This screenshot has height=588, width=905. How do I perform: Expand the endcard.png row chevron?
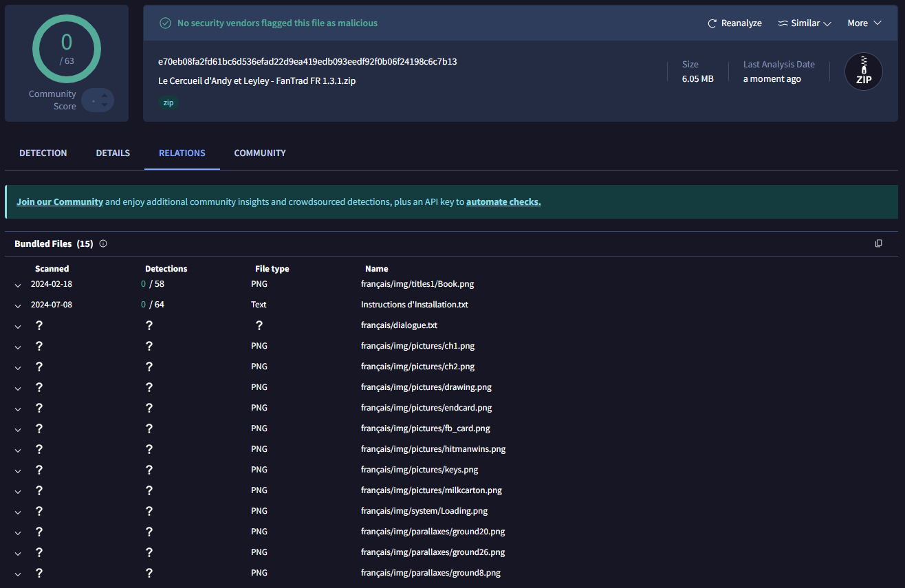(x=19, y=409)
